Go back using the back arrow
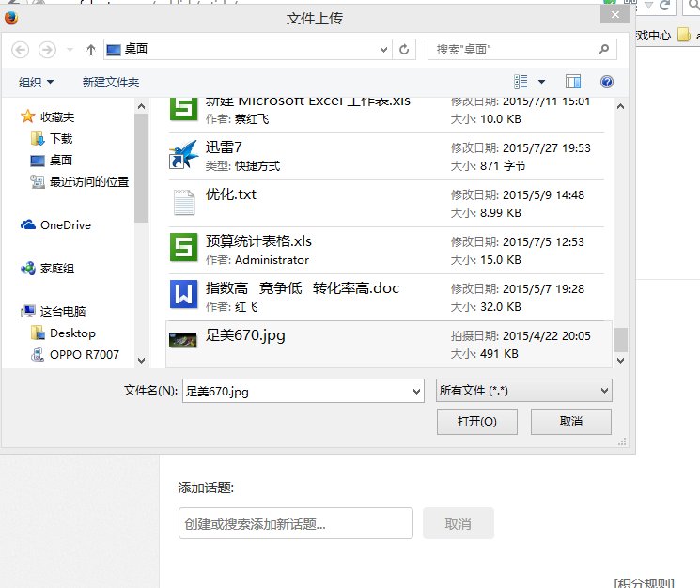 20,50
